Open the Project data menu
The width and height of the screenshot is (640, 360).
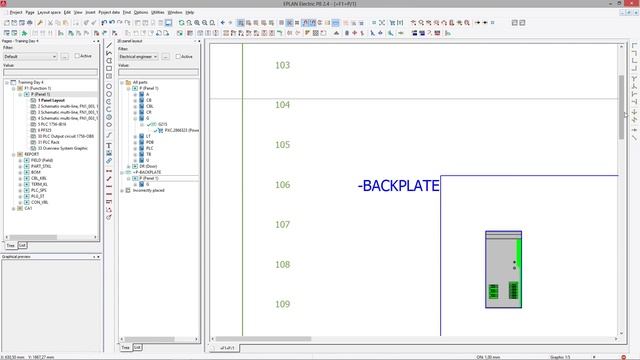click(109, 13)
